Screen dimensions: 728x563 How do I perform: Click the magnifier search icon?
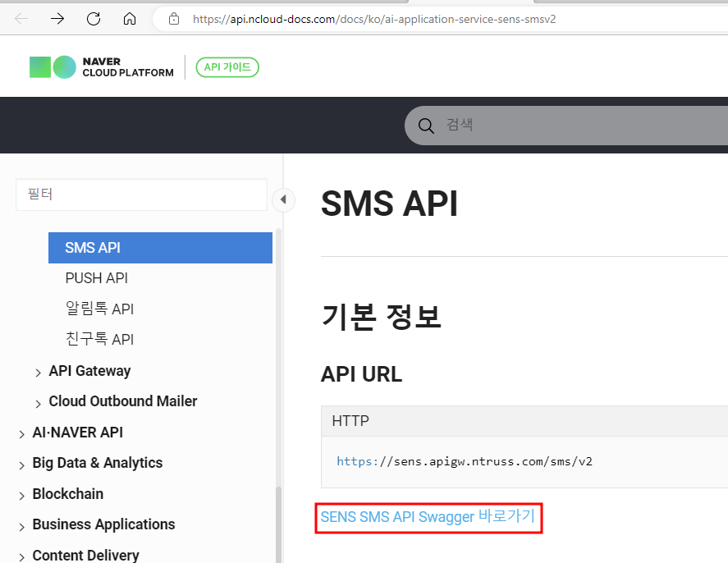[x=426, y=126]
